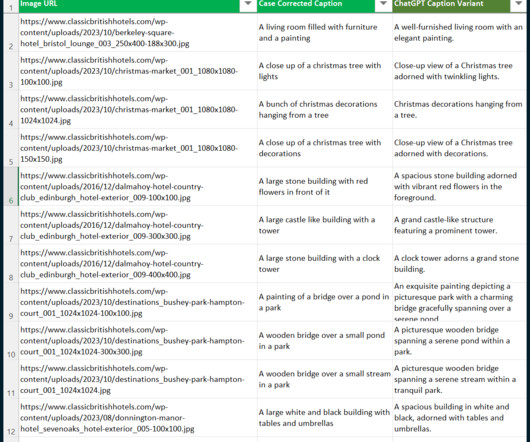The image size is (530, 442).
Task: Select row header 3
Action: [x=11, y=71]
